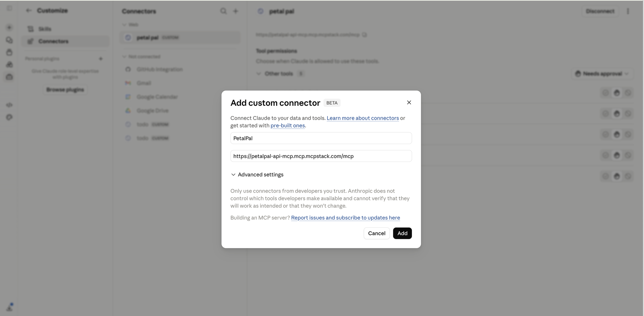Click the Disconnect button

pos(600,11)
